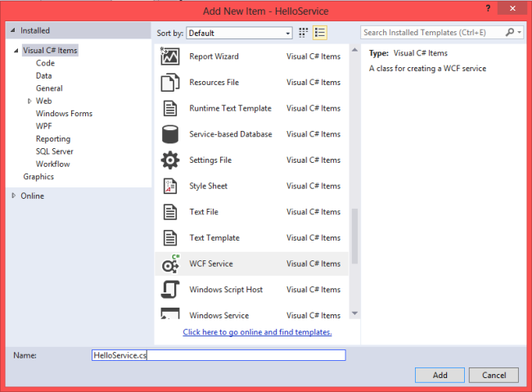Screen dimensions: 532x392
Task: Select the Settings File label
Action: tap(210, 160)
